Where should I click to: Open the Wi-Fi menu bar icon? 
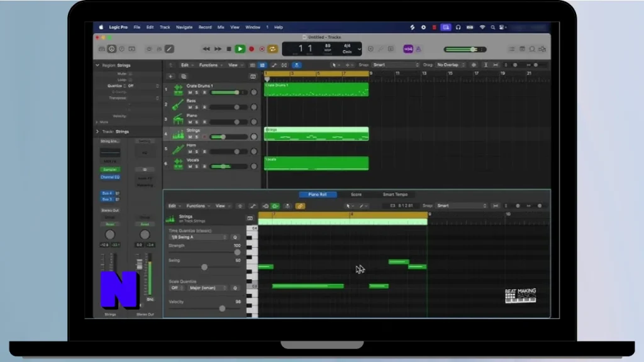click(x=482, y=28)
